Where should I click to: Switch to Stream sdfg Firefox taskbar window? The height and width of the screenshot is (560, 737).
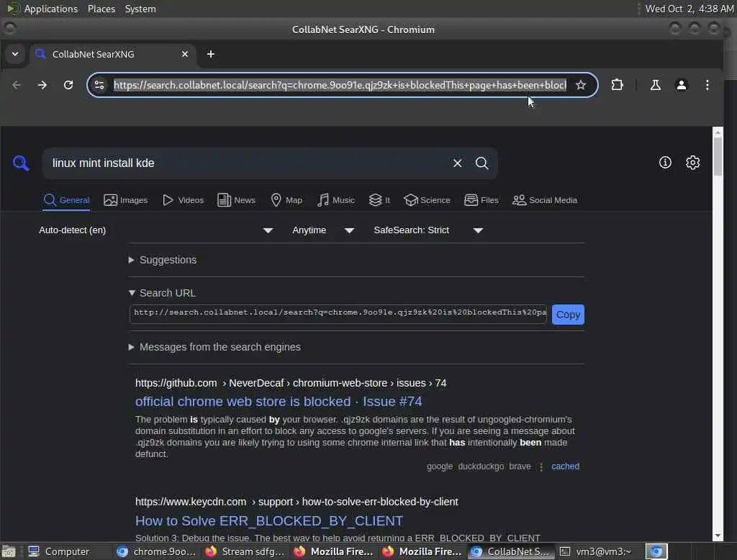point(245,551)
